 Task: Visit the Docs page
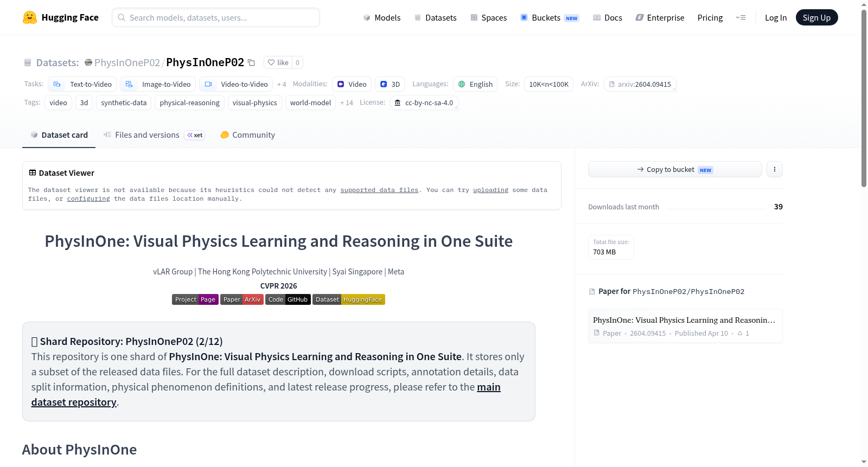(x=608, y=17)
